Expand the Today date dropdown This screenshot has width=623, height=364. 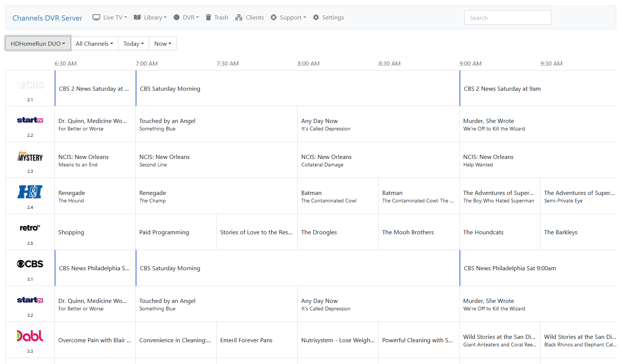pyautogui.click(x=133, y=43)
